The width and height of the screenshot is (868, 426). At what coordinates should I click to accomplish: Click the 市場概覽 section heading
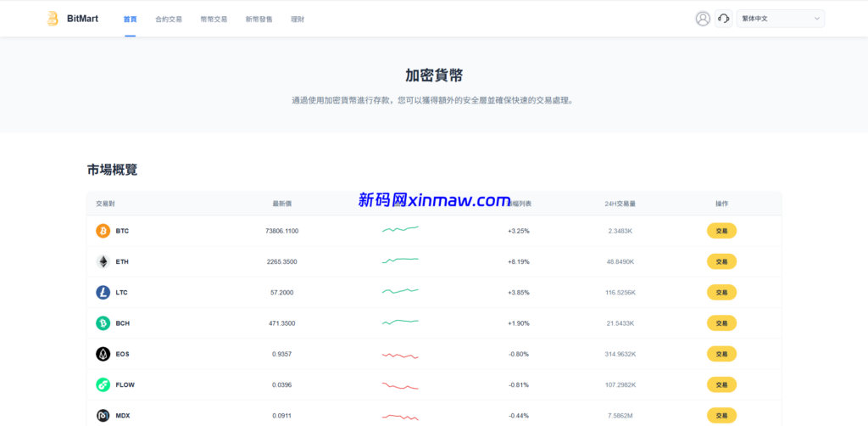click(113, 170)
